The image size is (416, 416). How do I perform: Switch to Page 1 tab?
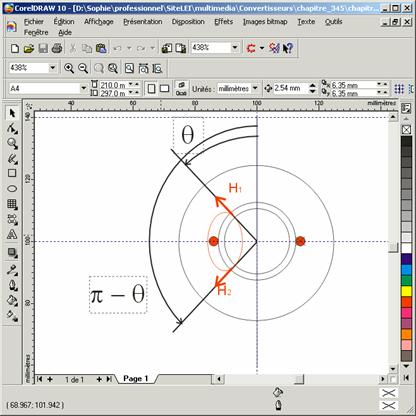pyautogui.click(x=136, y=379)
